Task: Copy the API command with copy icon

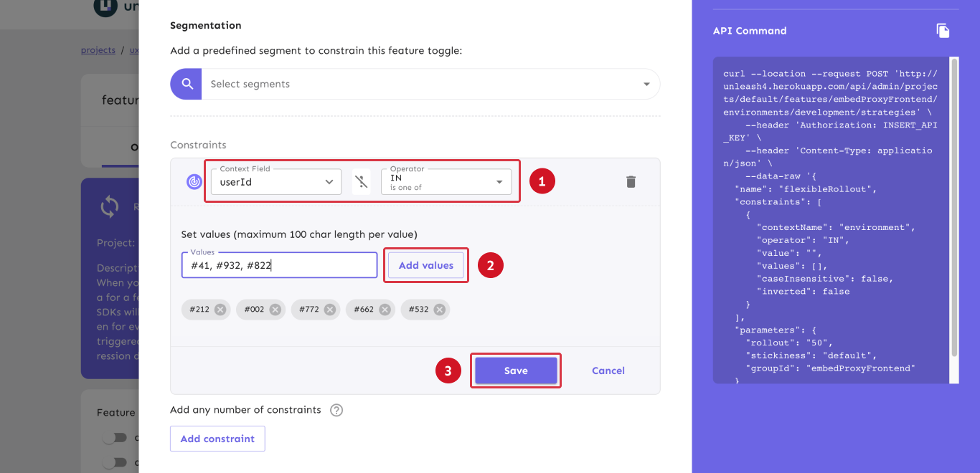Action: click(943, 31)
